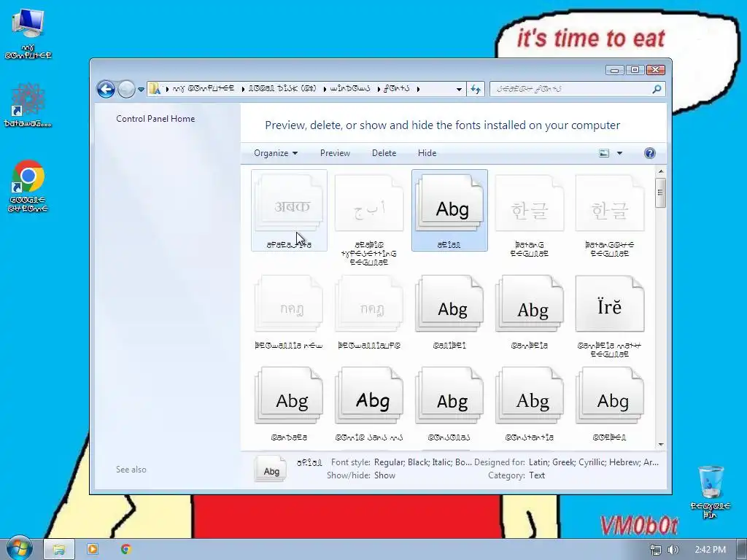Open the Recycle Bin desktop icon
The width and height of the screenshot is (747, 560).
click(711, 492)
